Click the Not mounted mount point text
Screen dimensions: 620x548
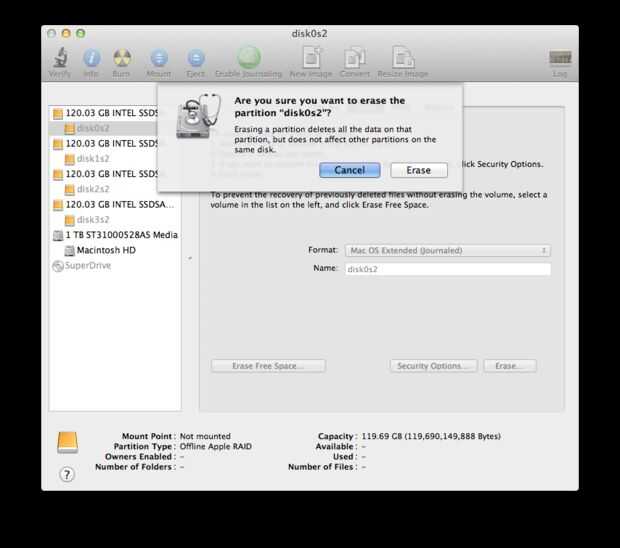coord(205,436)
